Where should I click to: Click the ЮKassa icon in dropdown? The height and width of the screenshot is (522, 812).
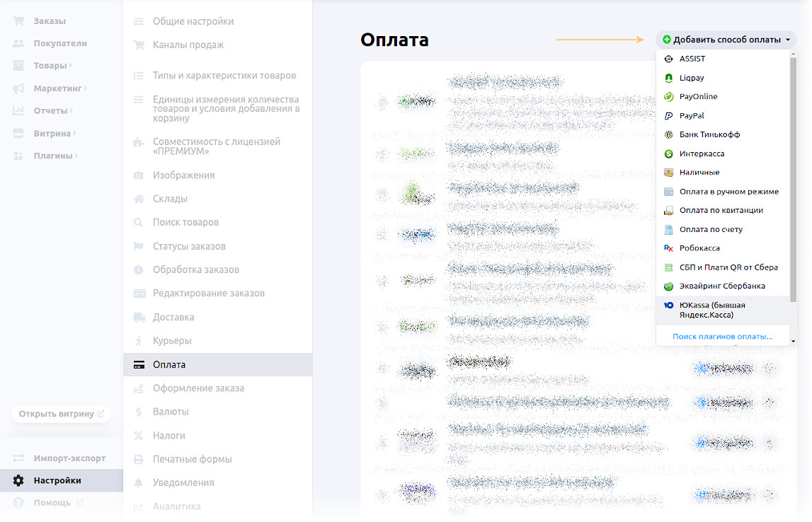[x=668, y=306]
